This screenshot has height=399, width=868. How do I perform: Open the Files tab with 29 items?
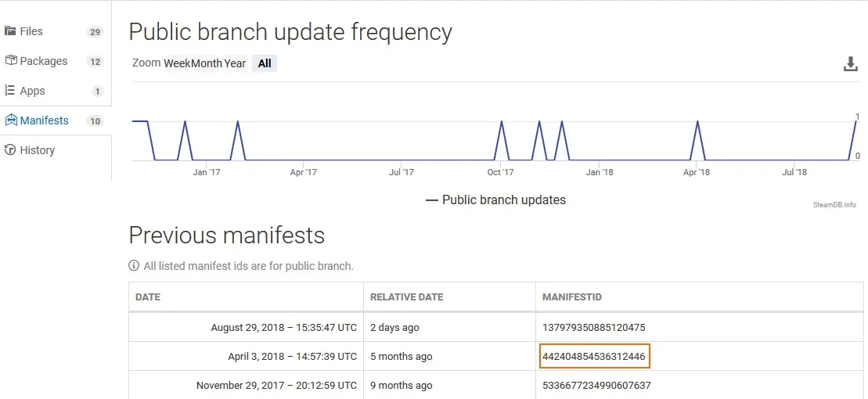(x=56, y=31)
